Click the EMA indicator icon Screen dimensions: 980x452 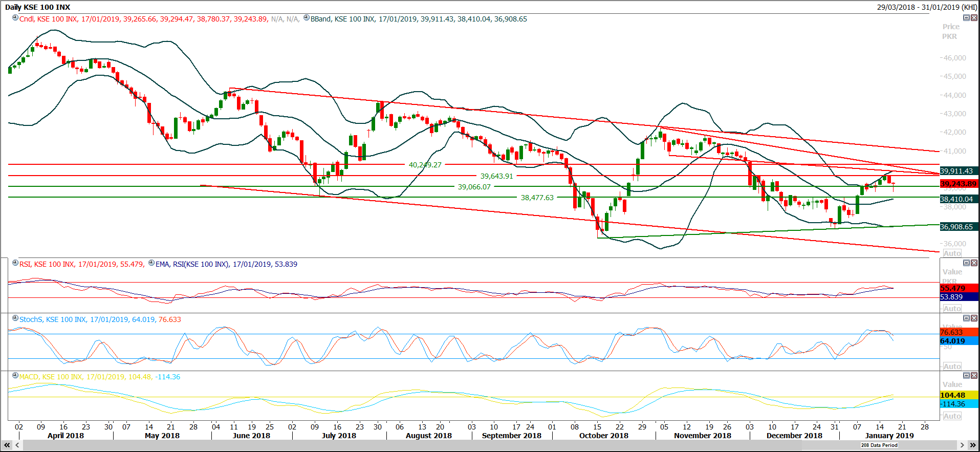[151, 263]
